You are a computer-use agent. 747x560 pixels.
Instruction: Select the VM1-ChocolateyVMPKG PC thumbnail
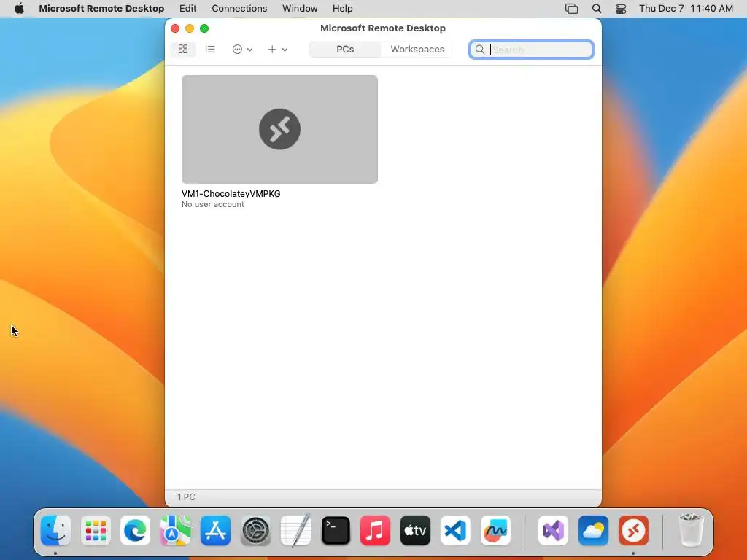point(279,129)
